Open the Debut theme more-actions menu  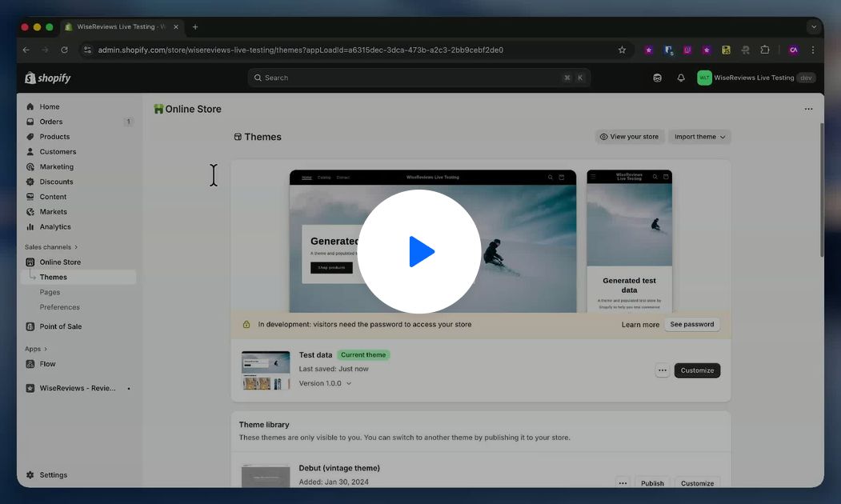tap(623, 483)
